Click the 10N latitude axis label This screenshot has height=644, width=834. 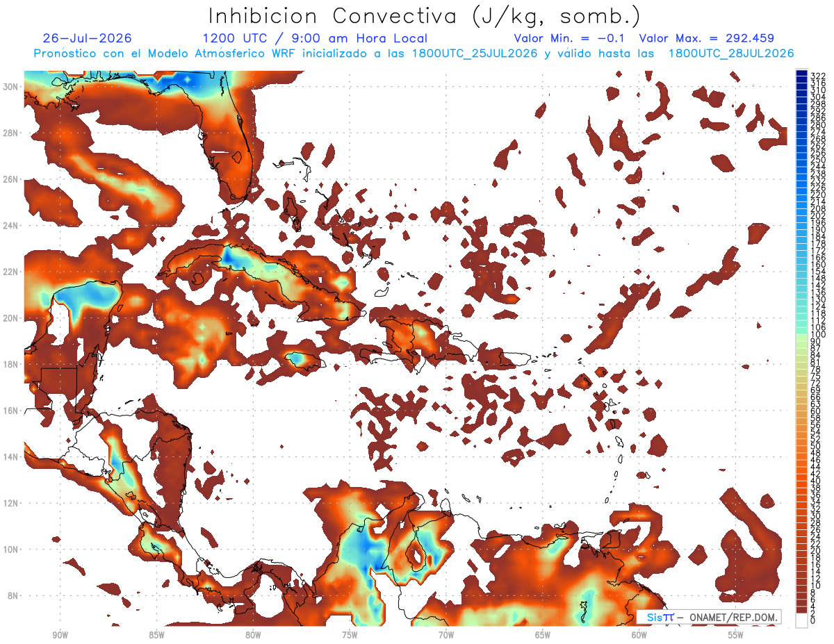12,550
